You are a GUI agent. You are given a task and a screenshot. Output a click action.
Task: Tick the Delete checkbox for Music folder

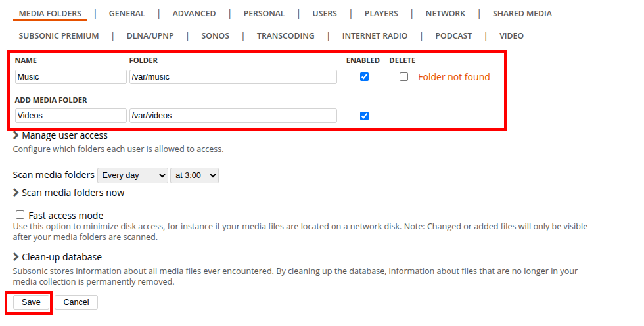click(403, 77)
